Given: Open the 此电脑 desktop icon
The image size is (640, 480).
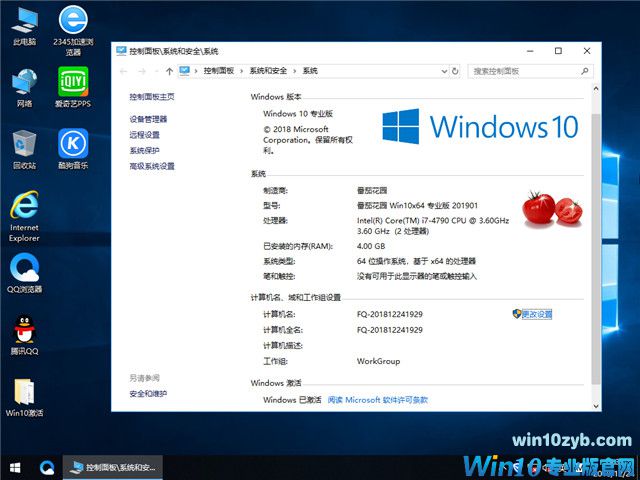Looking at the screenshot, I should 24,26.
